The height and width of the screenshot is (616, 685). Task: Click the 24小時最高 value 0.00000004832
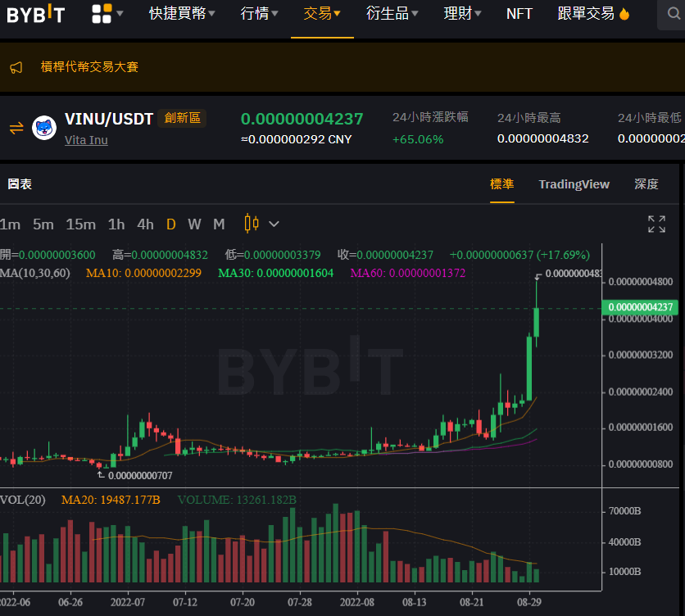click(x=542, y=138)
